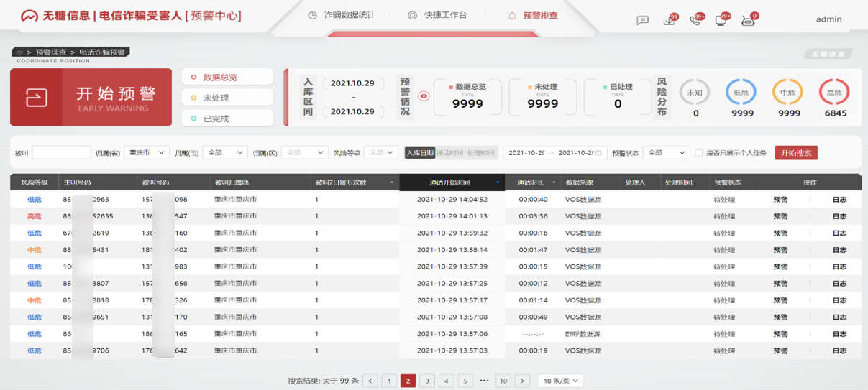This screenshot has width=868, height=390.
Task: Click the 高危 high-risk ring indicator
Action: pyautogui.click(x=834, y=92)
